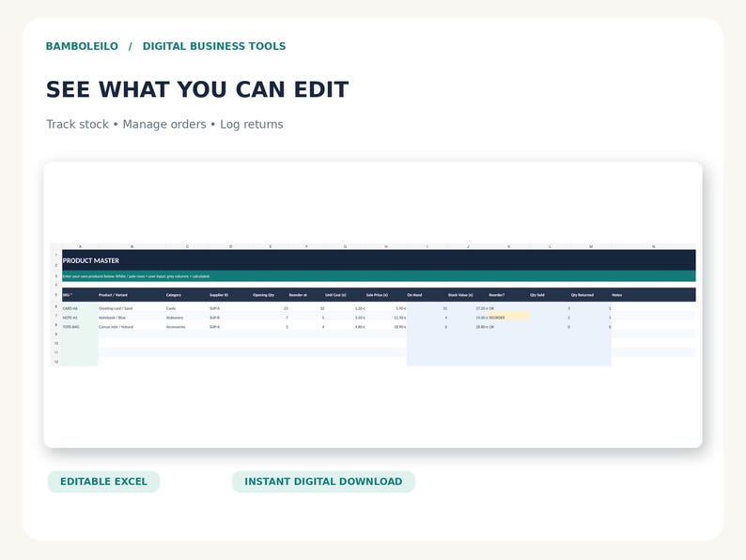The image size is (746, 560).
Task: Select the SUP-B supplier cell
Action: pos(230,318)
